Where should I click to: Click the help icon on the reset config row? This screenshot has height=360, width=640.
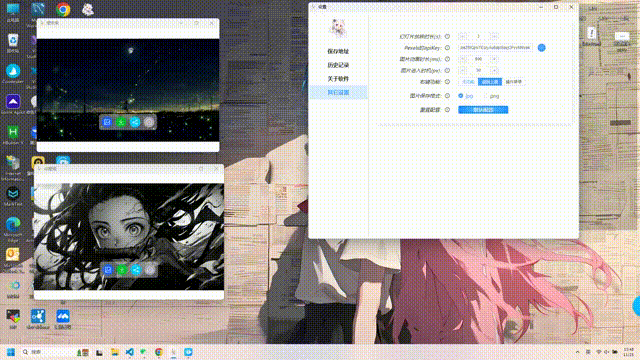[447, 110]
